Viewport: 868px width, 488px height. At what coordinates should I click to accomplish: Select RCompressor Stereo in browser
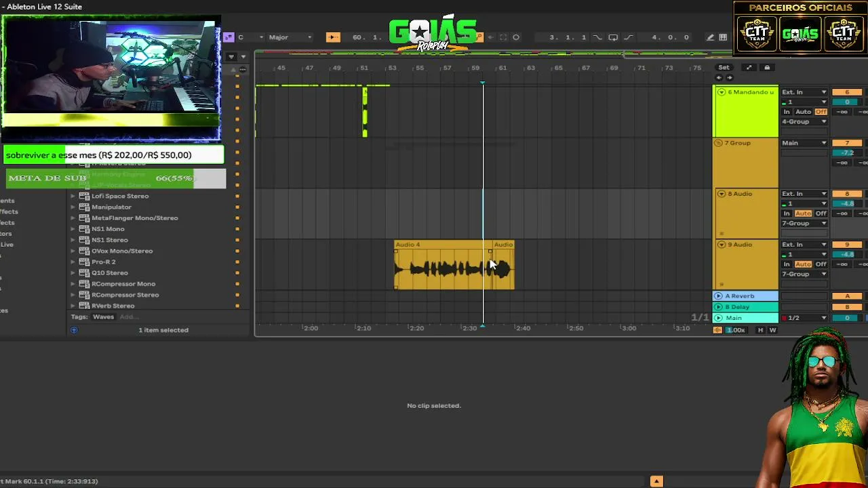tap(125, 295)
